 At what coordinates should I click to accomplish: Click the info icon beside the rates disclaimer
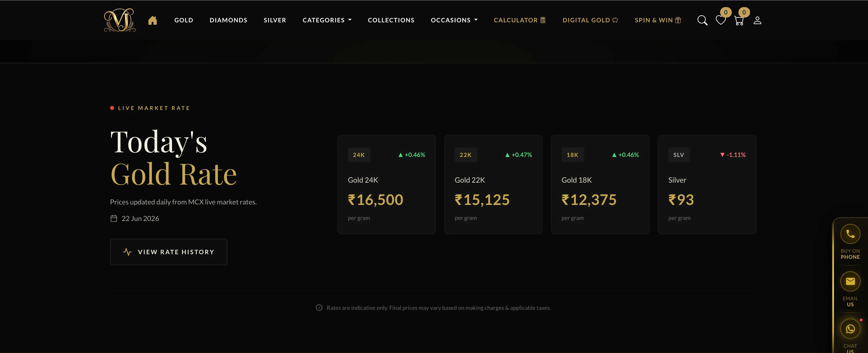[x=319, y=308]
